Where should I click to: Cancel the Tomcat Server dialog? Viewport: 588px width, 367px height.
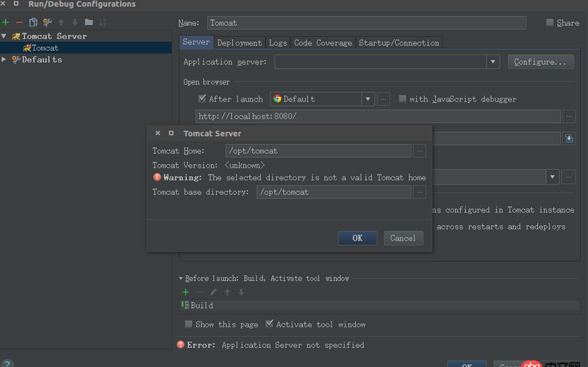tap(403, 238)
